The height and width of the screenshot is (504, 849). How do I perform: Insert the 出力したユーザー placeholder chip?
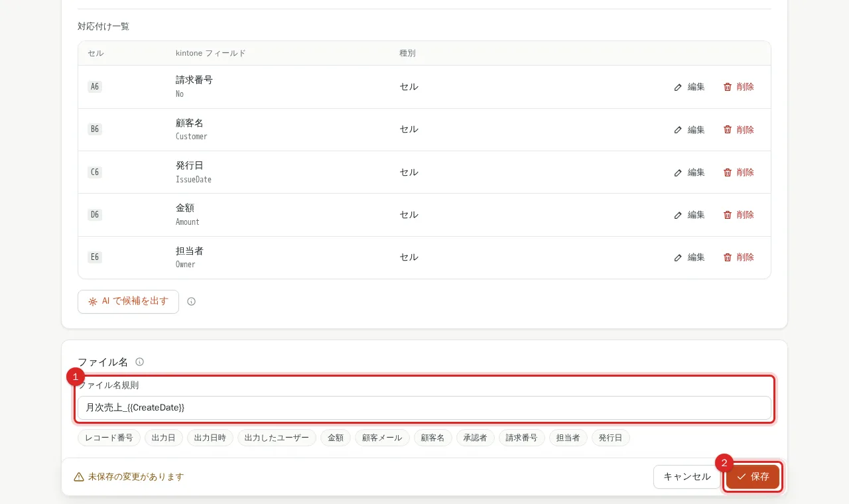[277, 438]
